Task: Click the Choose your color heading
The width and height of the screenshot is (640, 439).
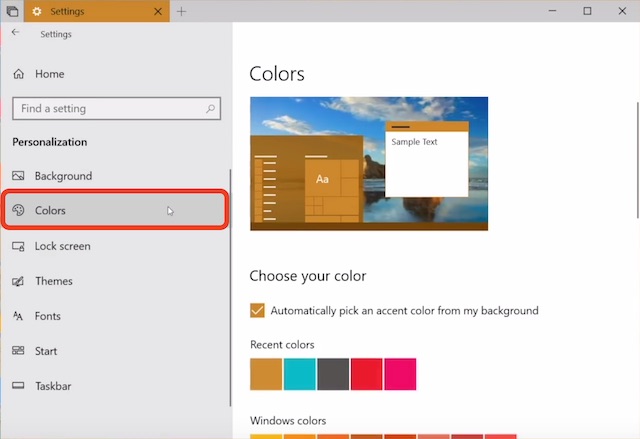Action: (x=308, y=276)
